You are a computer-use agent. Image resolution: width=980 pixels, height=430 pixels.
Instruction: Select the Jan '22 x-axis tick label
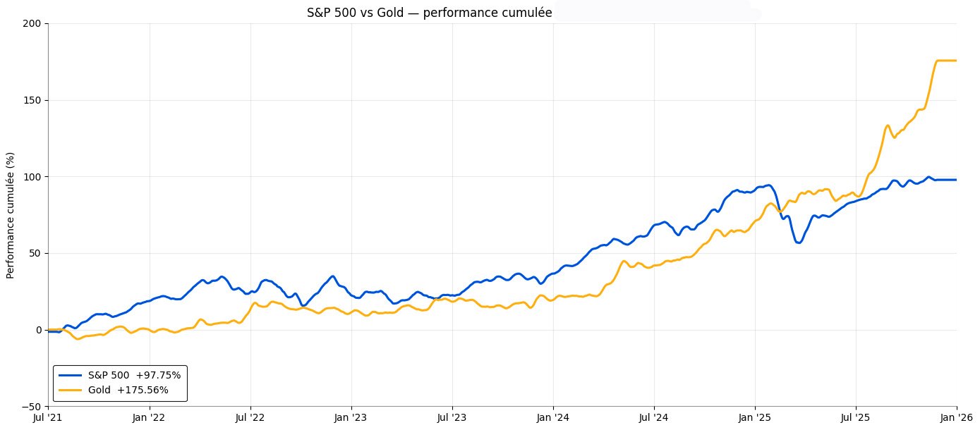[149, 417]
